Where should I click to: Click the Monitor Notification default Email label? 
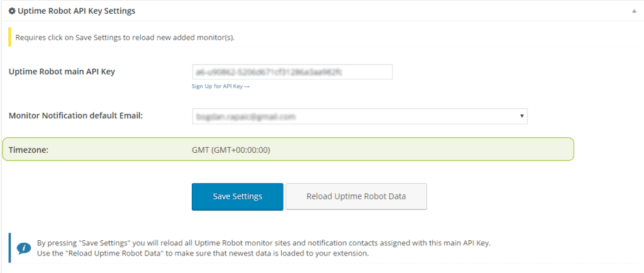(75, 116)
